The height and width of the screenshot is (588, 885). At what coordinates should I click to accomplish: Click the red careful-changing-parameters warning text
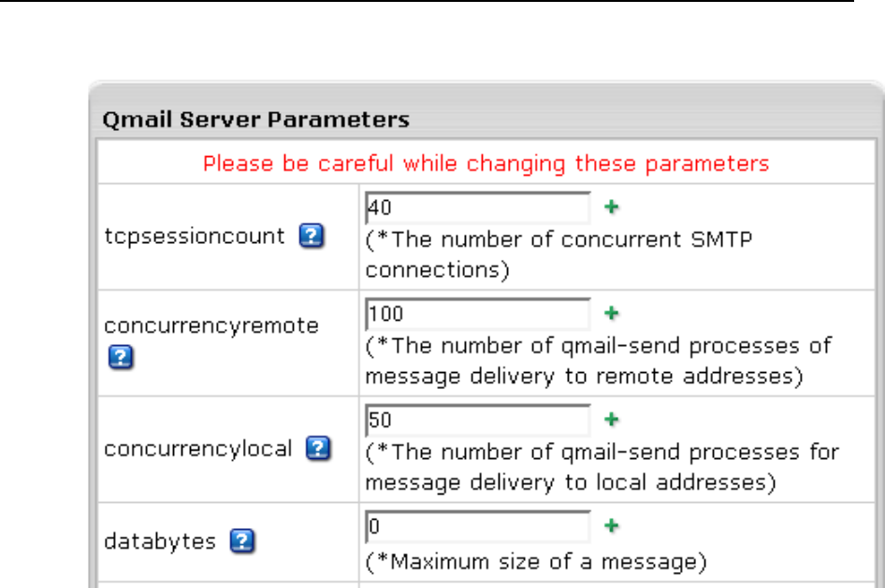coord(486,165)
